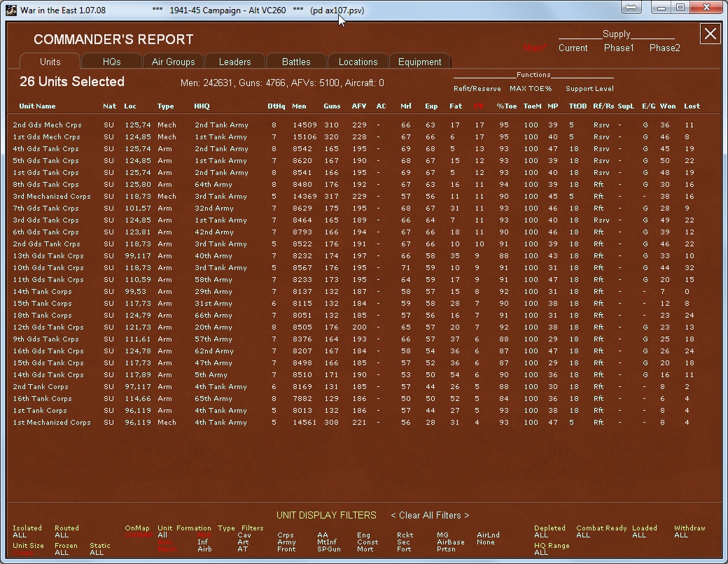
Task: Click Rsrv status of 2nd Gds Mech Crps
Action: (x=601, y=125)
